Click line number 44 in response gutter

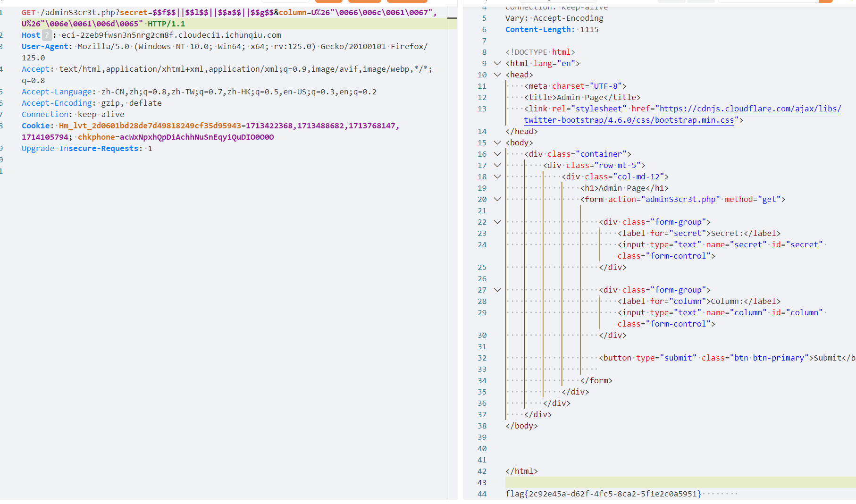pos(482,494)
